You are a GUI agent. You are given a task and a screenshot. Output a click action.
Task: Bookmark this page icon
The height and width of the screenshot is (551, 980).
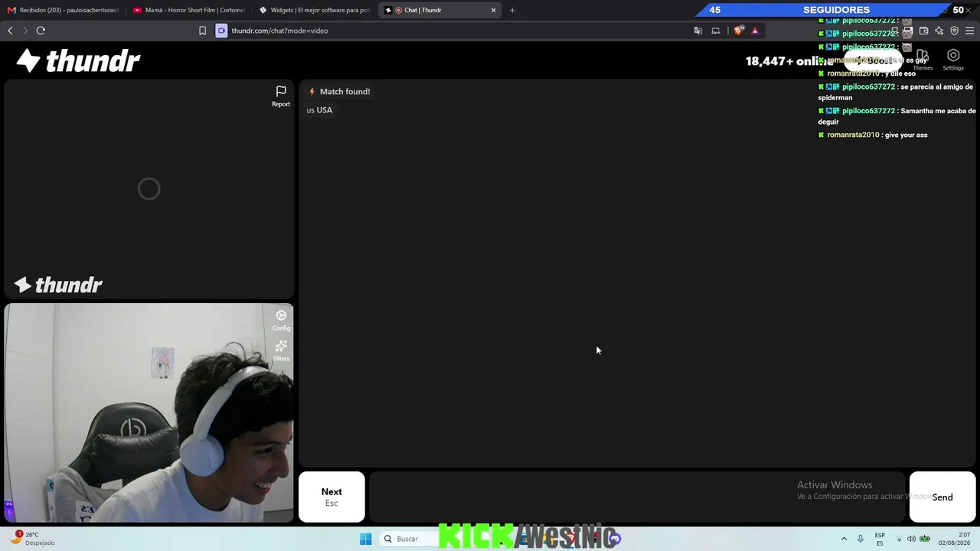(x=202, y=31)
